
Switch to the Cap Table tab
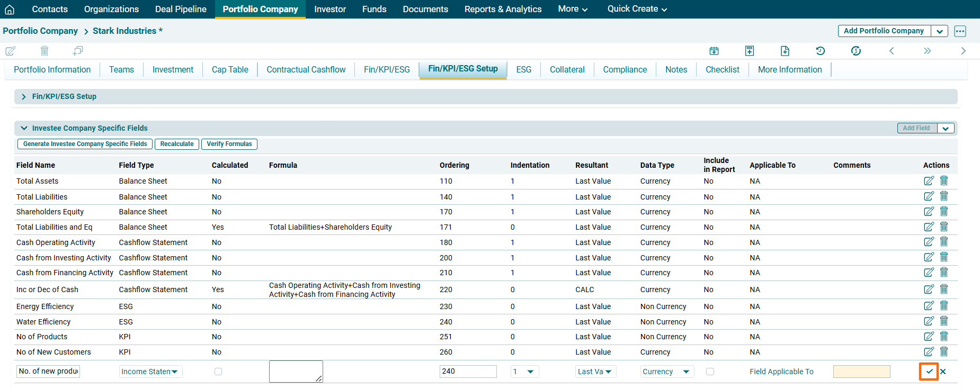pos(230,69)
